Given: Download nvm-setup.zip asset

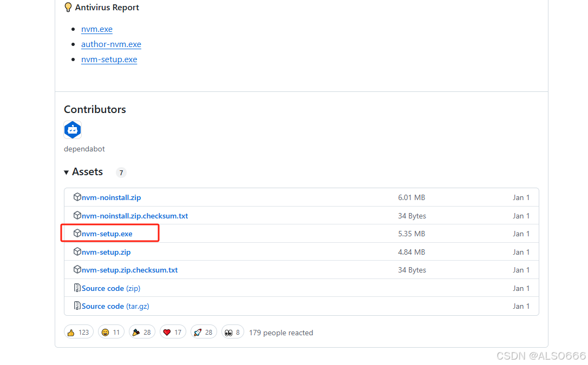Looking at the screenshot, I should click(106, 253).
